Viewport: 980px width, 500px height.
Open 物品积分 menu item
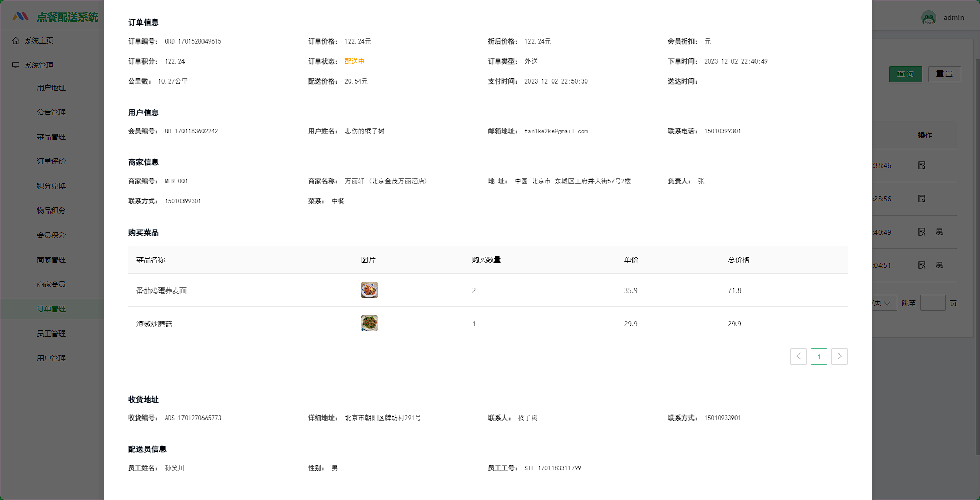click(x=52, y=211)
